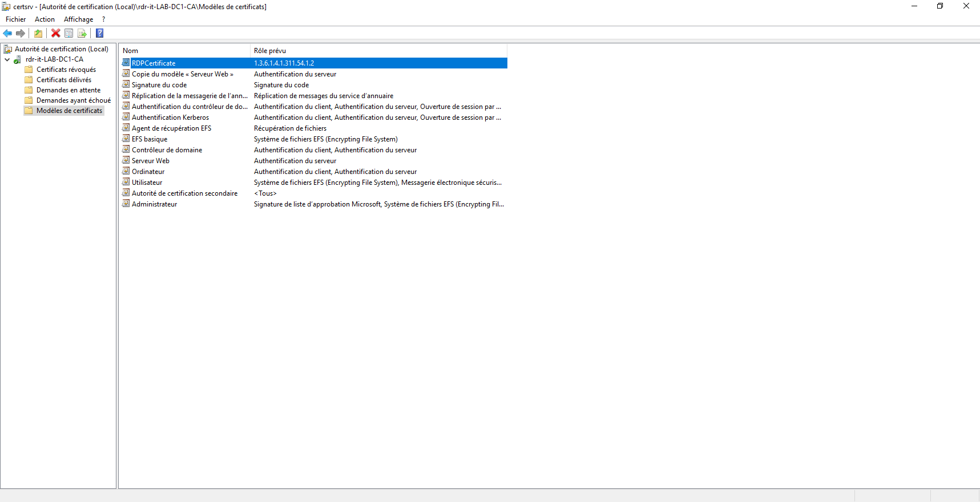This screenshot has width=980, height=502.
Task: Open the Affichage menu
Action: [x=78, y=19]
